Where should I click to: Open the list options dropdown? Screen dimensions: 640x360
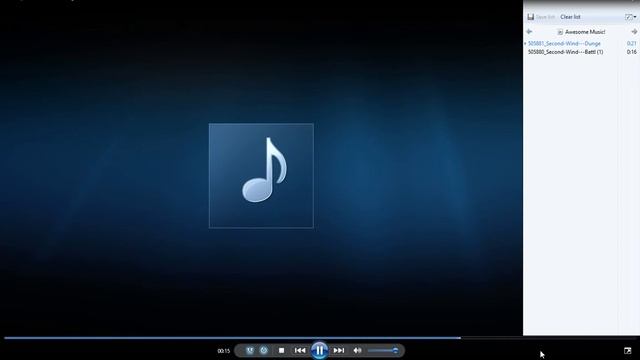631,17
